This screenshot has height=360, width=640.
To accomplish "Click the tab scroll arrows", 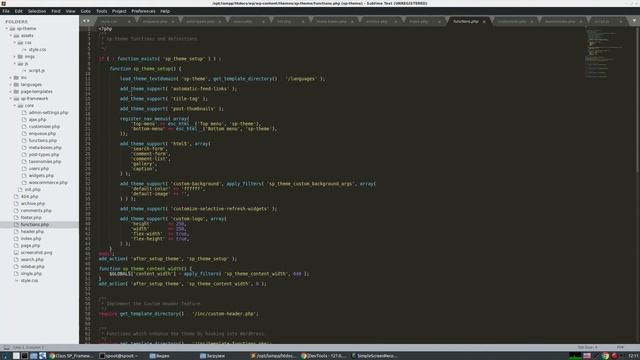I will coord(86,21).
